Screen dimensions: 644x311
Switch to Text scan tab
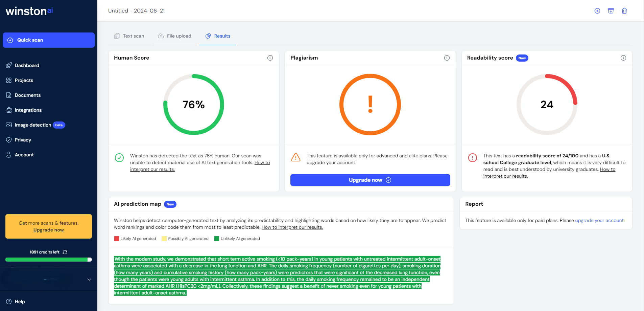point(129,36)
